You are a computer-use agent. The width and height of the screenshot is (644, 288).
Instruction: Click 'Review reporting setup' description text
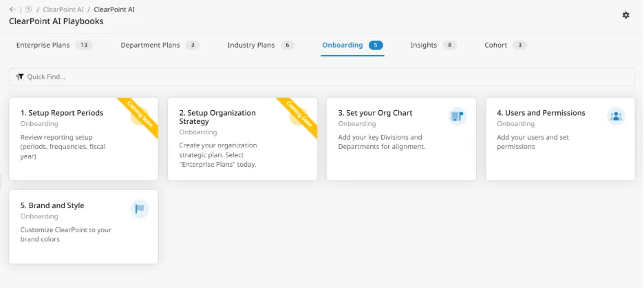pos(63,147)
